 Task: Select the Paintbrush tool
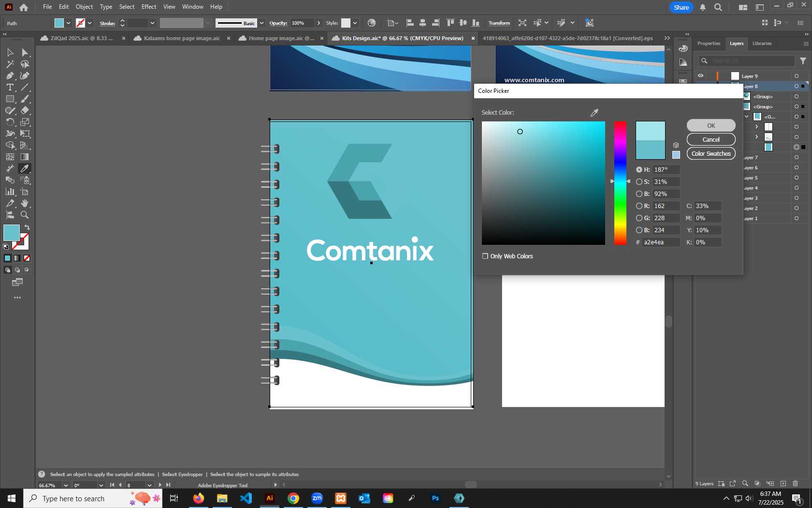(x=25, y=99)
